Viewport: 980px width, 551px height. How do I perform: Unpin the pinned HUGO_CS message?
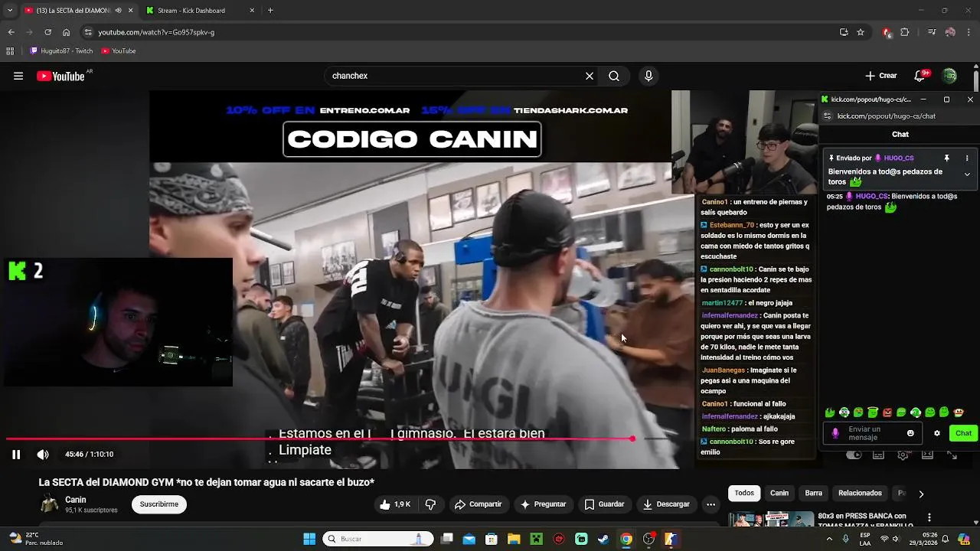(947, 158)
